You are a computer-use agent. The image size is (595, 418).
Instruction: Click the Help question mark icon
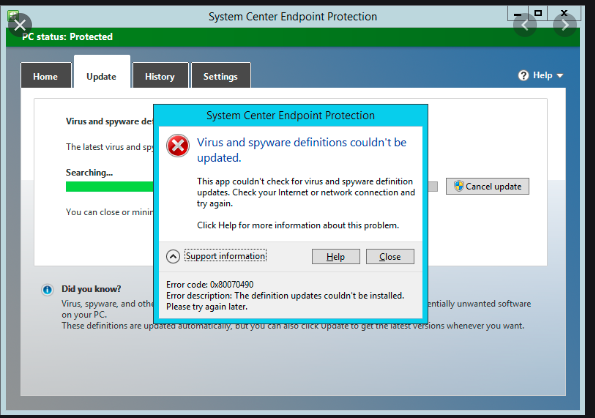click(x=523, y=75)
